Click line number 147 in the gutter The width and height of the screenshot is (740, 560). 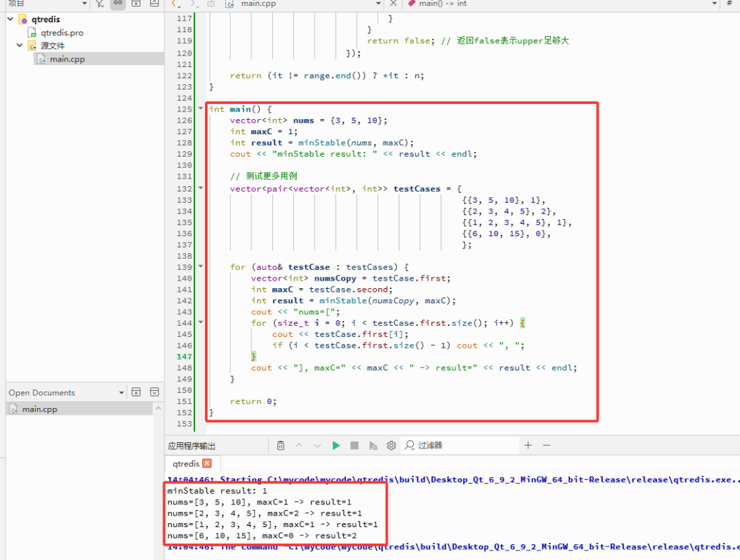(184, 357)
